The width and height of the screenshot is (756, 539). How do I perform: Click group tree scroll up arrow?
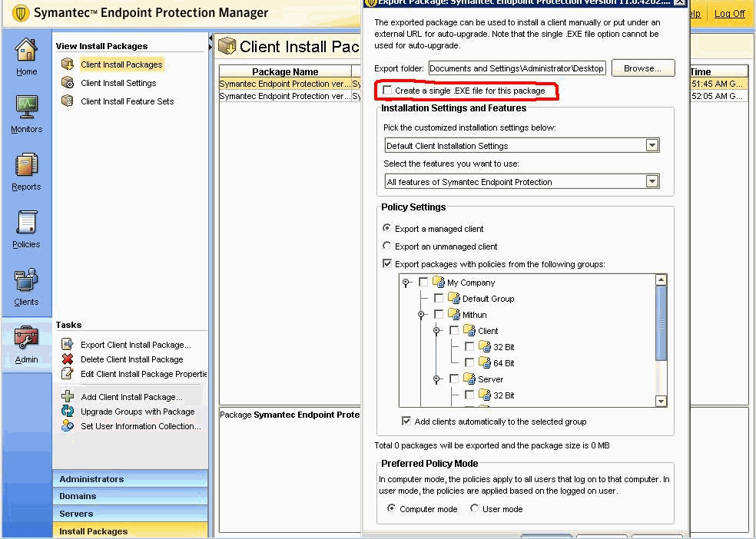[x=661, y=279]
